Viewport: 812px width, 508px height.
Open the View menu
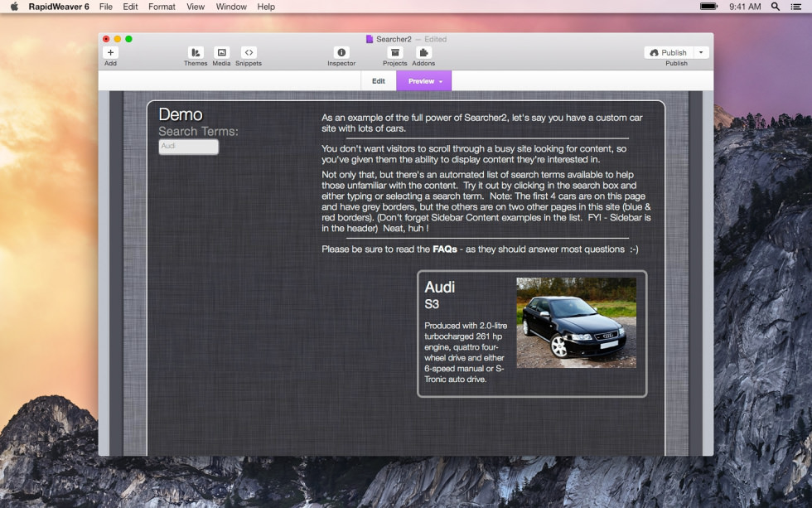coord(196,7)
